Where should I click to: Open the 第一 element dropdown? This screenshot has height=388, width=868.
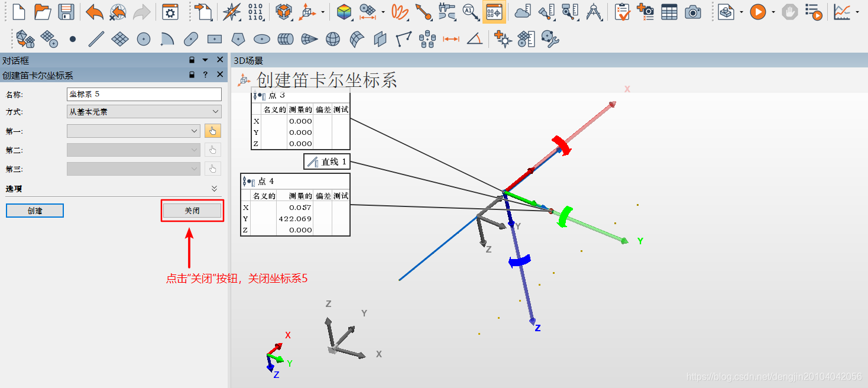134,131
